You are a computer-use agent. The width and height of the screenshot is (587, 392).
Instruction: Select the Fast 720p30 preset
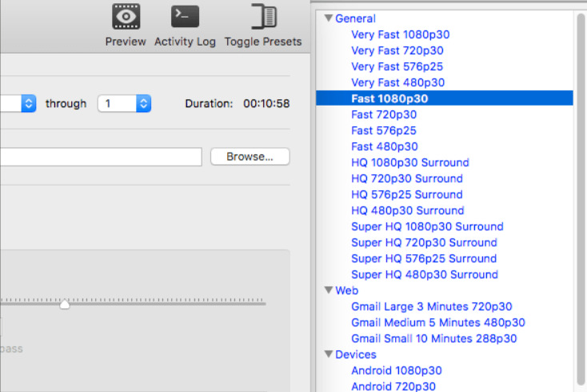tap(384, 114)
